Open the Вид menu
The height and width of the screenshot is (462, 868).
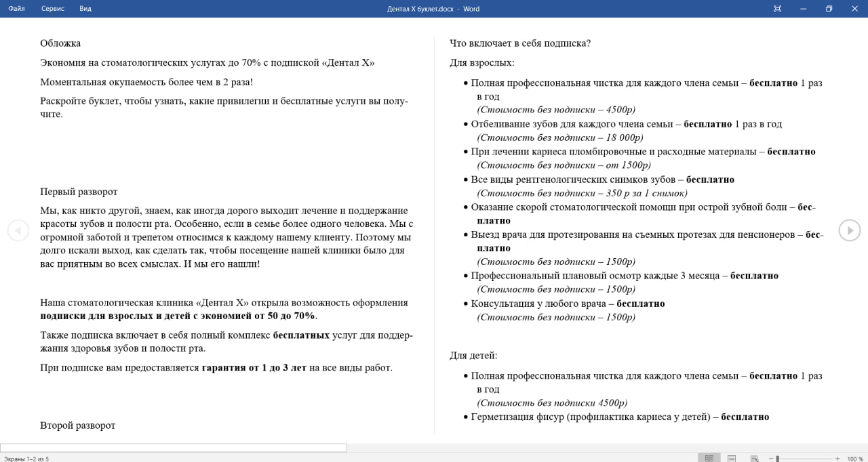coord(85,9)
